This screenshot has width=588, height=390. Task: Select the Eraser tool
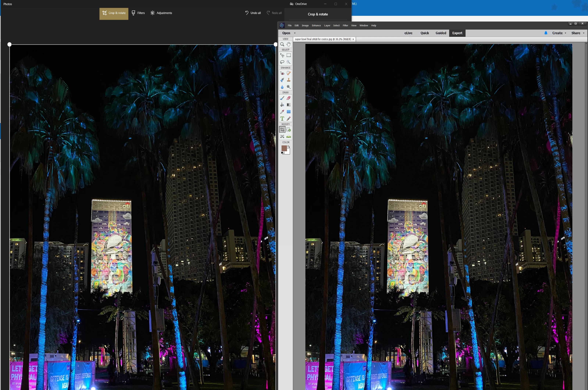[x=288, y=98]
